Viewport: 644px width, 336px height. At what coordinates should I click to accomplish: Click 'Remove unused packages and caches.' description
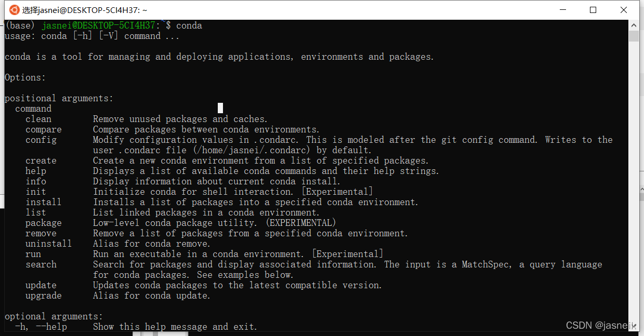point(180,119)
